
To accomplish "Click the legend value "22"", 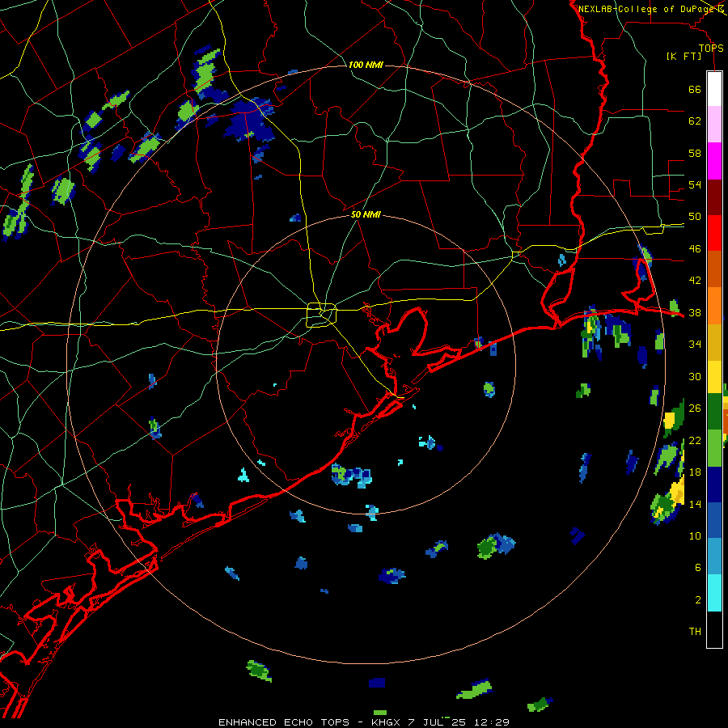I will pos(695,440).
